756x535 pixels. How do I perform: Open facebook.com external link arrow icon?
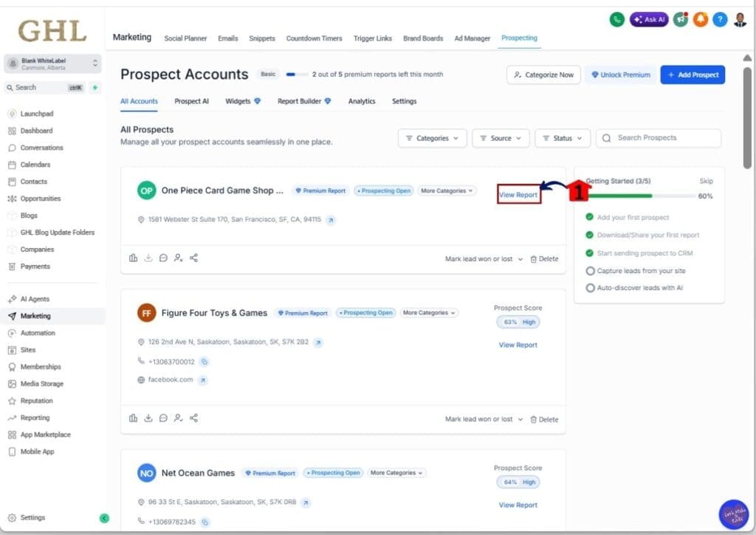point(203,380)
